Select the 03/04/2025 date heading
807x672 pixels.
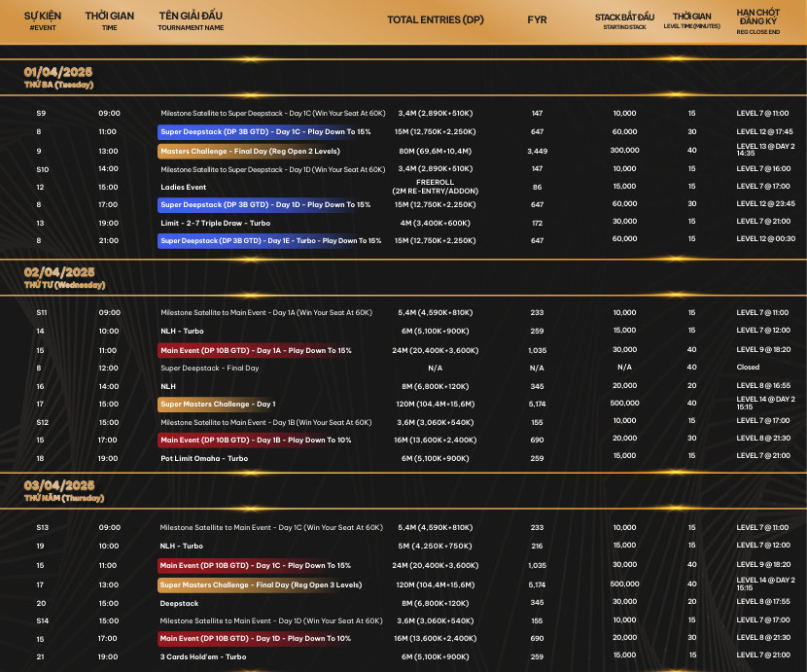coord(59,485)
